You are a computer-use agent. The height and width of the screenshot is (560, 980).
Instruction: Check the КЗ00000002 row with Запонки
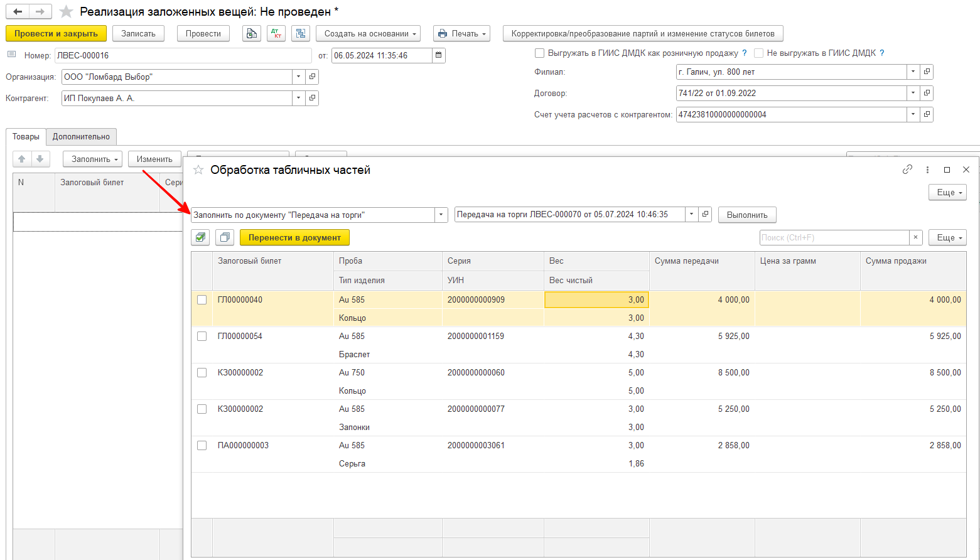202,409
